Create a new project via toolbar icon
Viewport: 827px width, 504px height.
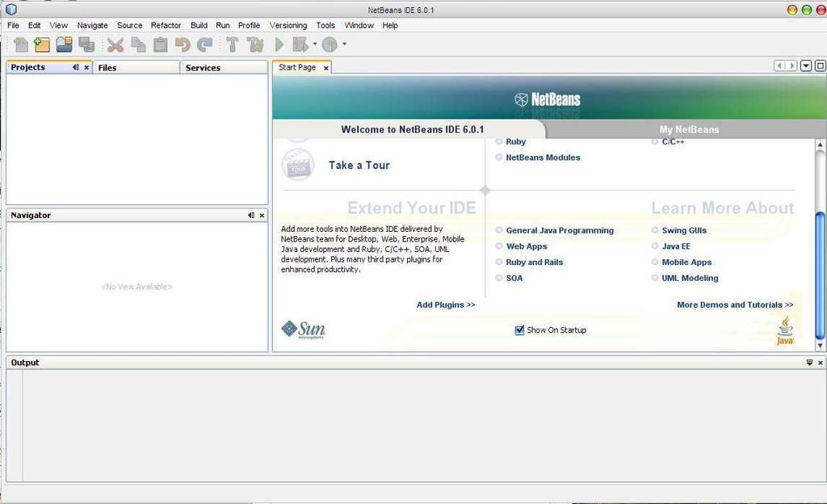(42, 44)
